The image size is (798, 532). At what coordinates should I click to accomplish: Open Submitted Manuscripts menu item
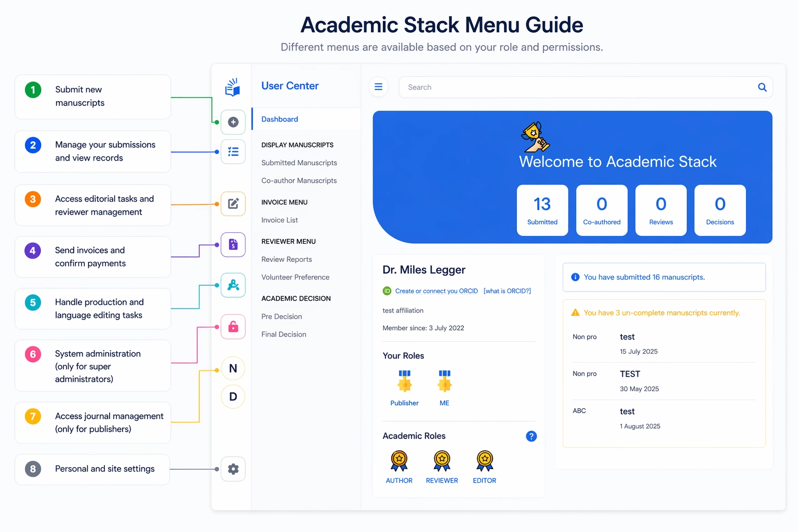tap(299, 163)
